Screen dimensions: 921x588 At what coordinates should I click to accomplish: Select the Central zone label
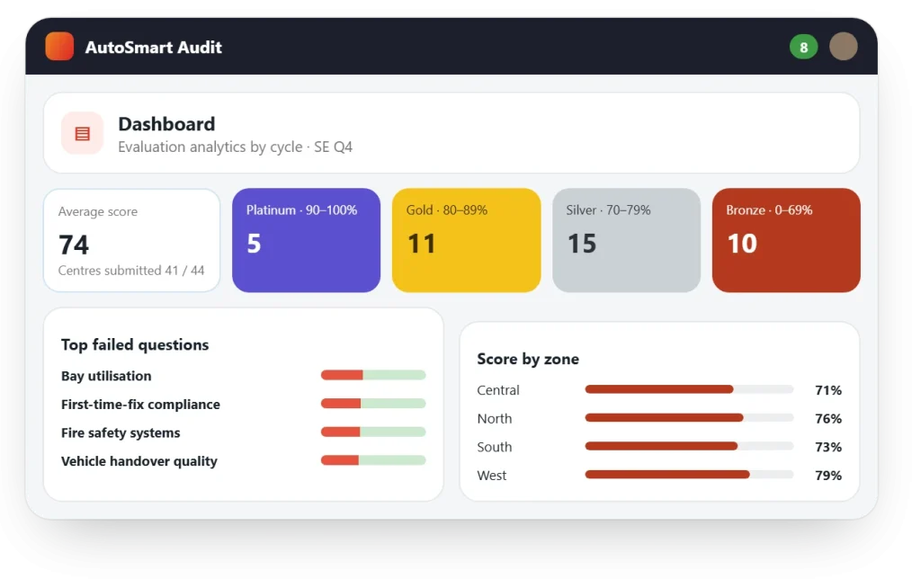pos(498,390)
